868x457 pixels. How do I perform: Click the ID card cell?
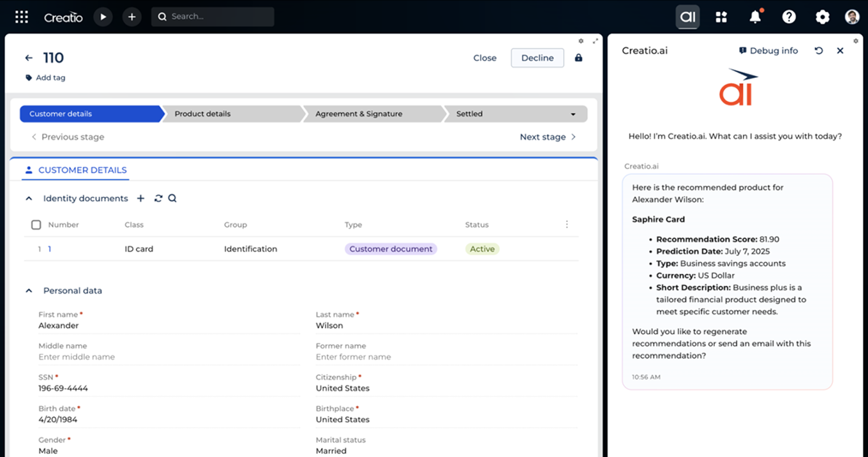pyautogui.click(x=139, y=249)
